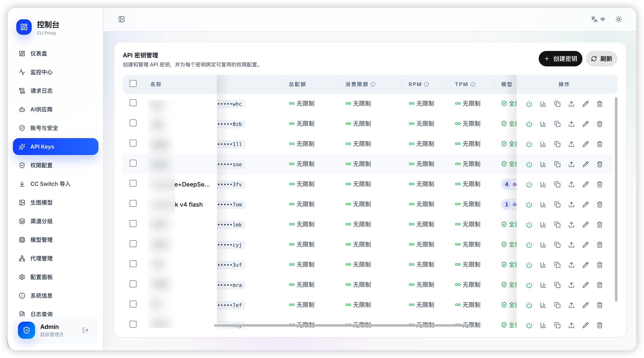Edit the key ending in 1ll
644x358 pixels.
(x=586, y=144)
